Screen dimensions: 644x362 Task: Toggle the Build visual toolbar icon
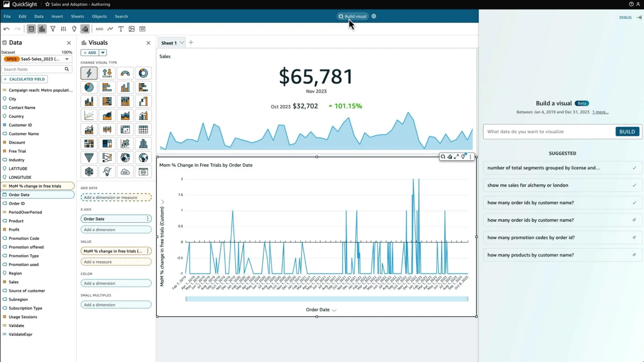[85, 29]
